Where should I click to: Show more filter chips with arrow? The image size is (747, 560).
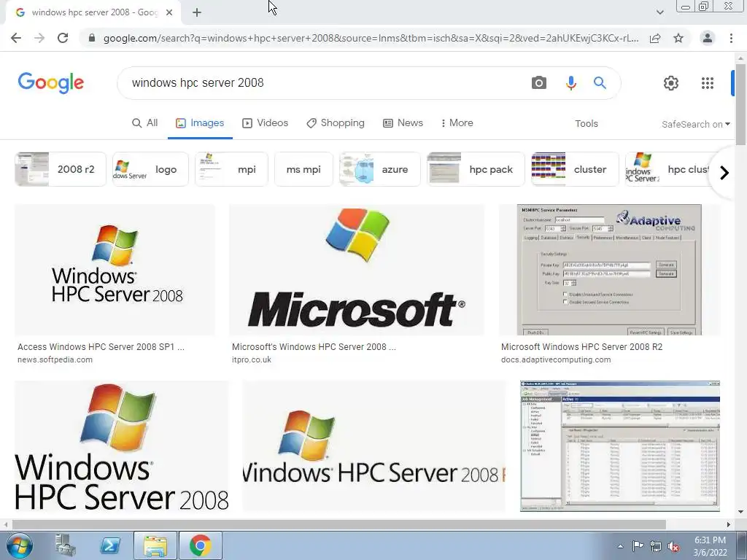[724, 172]
